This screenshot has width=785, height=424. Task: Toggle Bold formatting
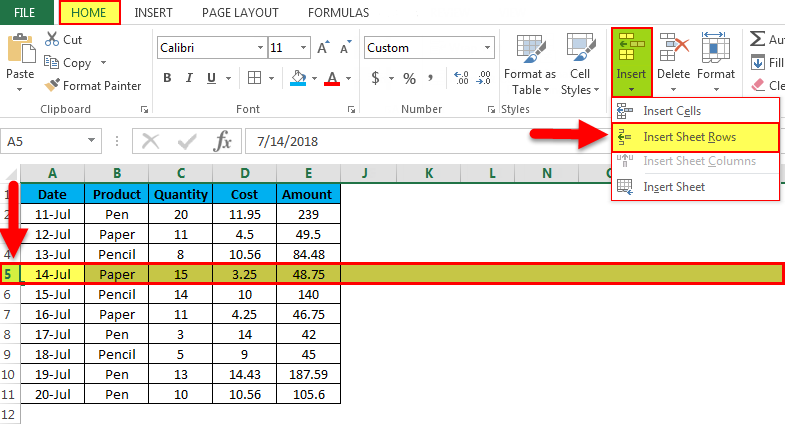click(167, 78)
